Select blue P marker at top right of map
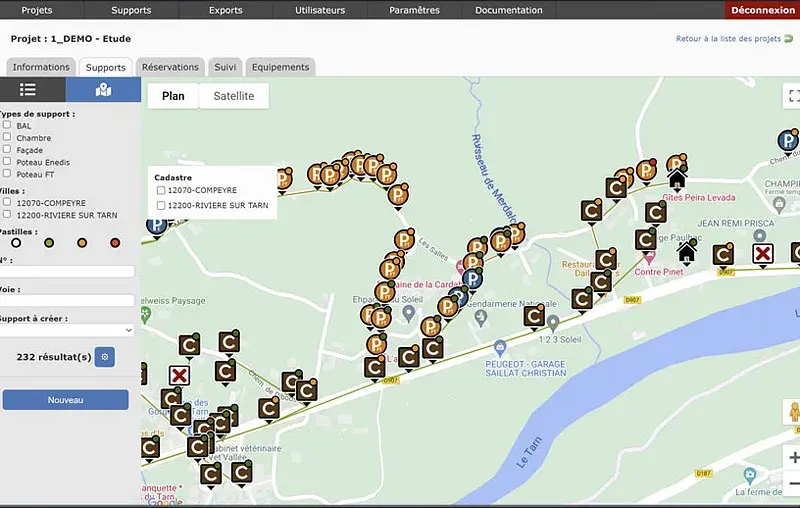Screen dimensions: 800x508 click(x=787, y=141)
